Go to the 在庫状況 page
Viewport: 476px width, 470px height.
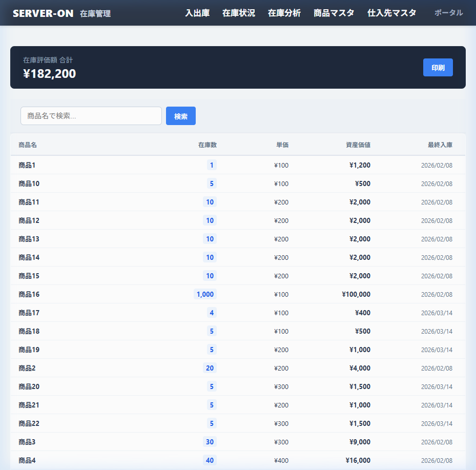[238, 13]
